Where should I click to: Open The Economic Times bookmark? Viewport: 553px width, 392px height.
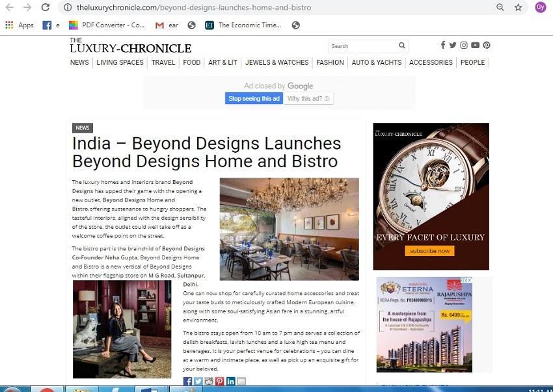243,25
